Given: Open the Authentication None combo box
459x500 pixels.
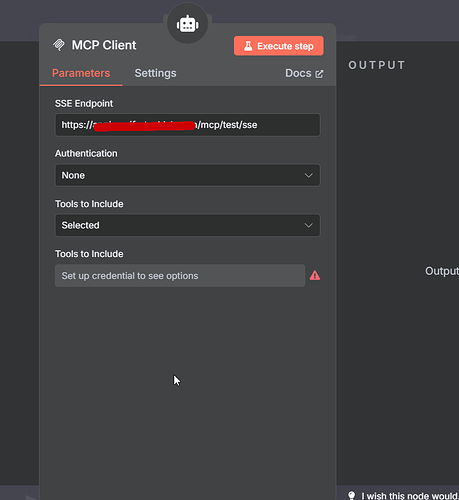Looking at the screenshot, I should coord(187,175).
